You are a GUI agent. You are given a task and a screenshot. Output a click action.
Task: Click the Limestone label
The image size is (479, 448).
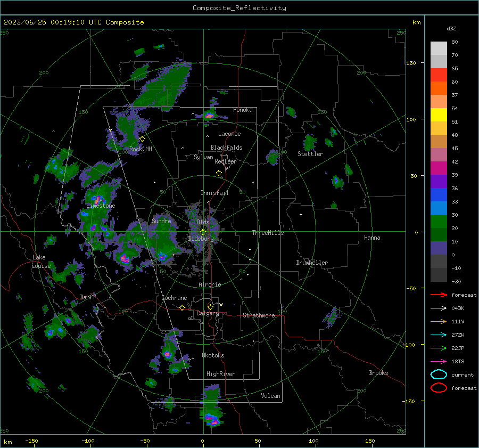(x=101, y=206)
